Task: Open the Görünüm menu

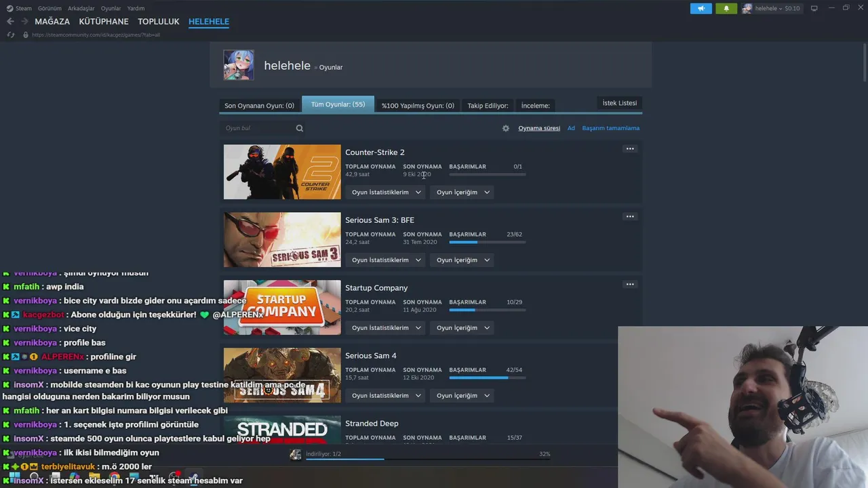Action: point(50,8)
